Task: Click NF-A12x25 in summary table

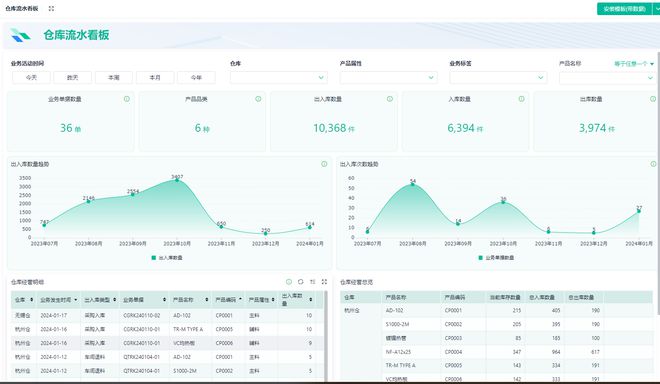Action: (x=398, y=352)
